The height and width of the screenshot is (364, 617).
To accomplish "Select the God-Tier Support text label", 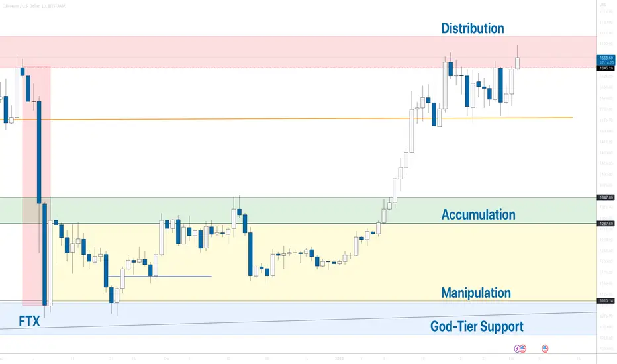I will tap(477, 326).
